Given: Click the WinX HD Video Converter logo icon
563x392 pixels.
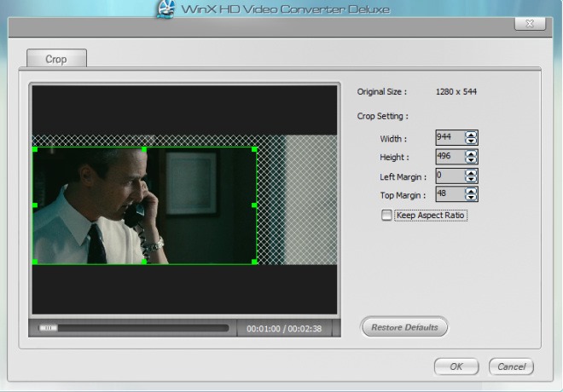Looking at the screenshot, I should coord(165,9).
